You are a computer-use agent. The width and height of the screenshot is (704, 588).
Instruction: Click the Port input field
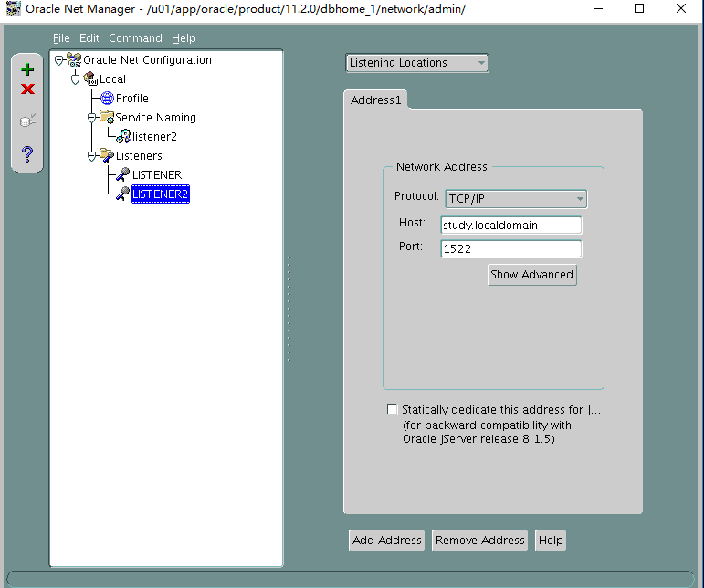[x=511, y=248]
